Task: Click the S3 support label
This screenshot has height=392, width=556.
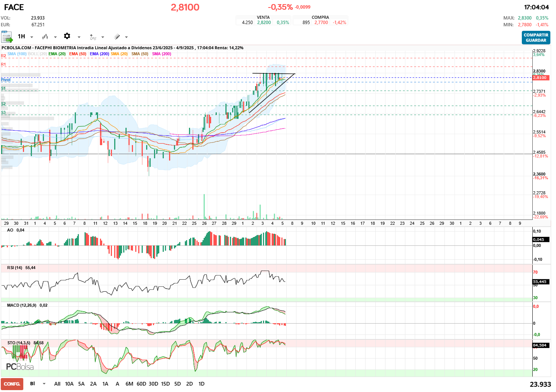Action: [x=3, y=113]
